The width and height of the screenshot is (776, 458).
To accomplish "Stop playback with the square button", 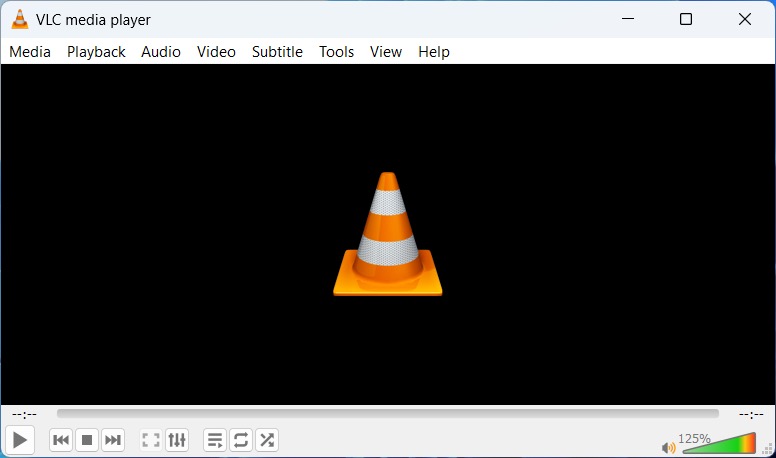I will [x=87, y=440].
